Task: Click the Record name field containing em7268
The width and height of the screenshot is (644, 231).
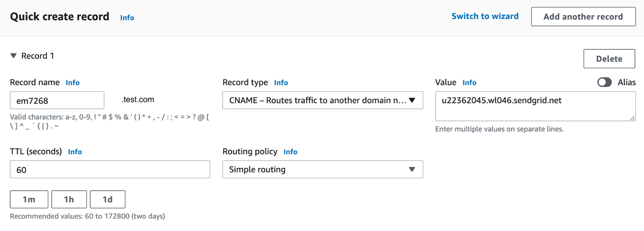Action: point(57,101)
